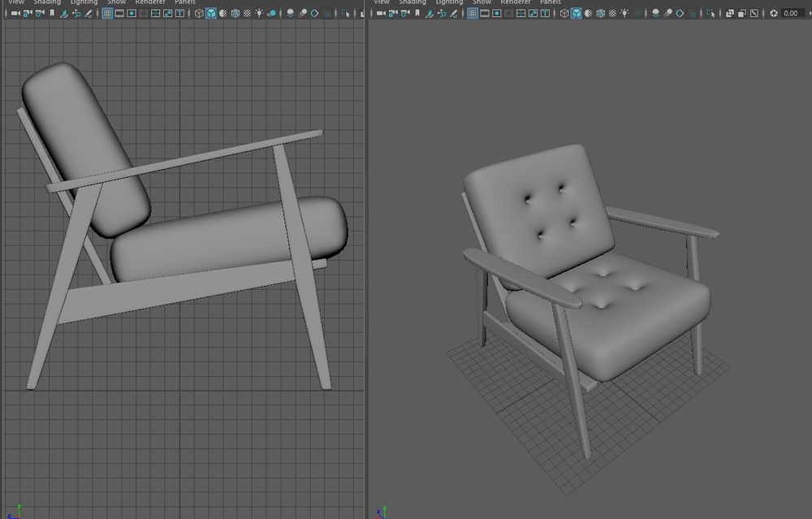
Task: Open Lighting menu in left panel
Action: click(84, 2)
